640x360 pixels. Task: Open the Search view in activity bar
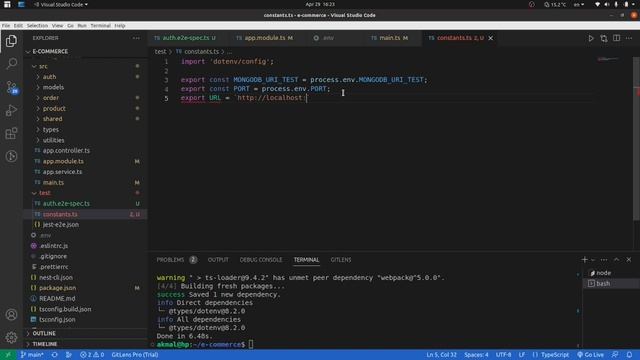pyautogui.click(x=11, y=64)
